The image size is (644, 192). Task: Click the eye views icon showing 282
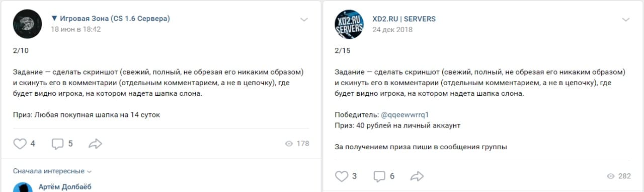tap(611, 176)
